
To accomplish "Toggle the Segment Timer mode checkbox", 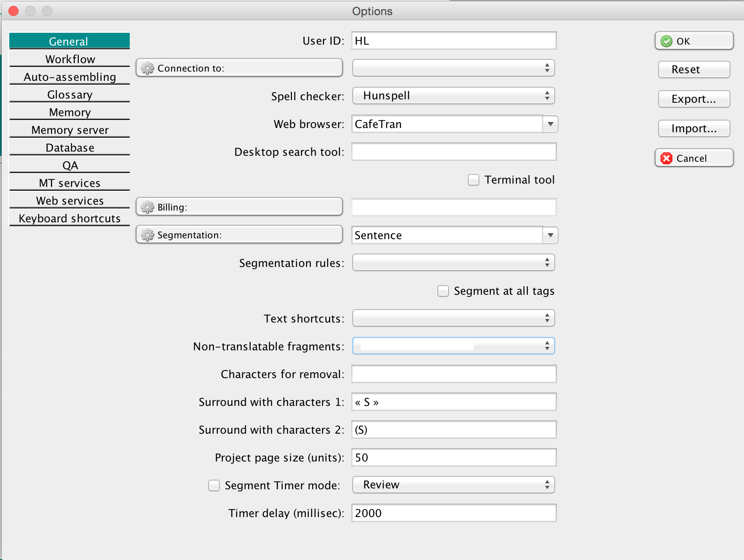I will 214,485.
